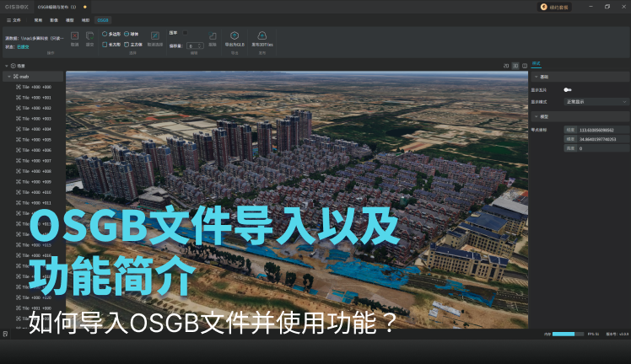Image resolution: width=631 pixels, height=364 pixels.
Task: Open the OSGB ribbon tab
Action: pos(102,19)
